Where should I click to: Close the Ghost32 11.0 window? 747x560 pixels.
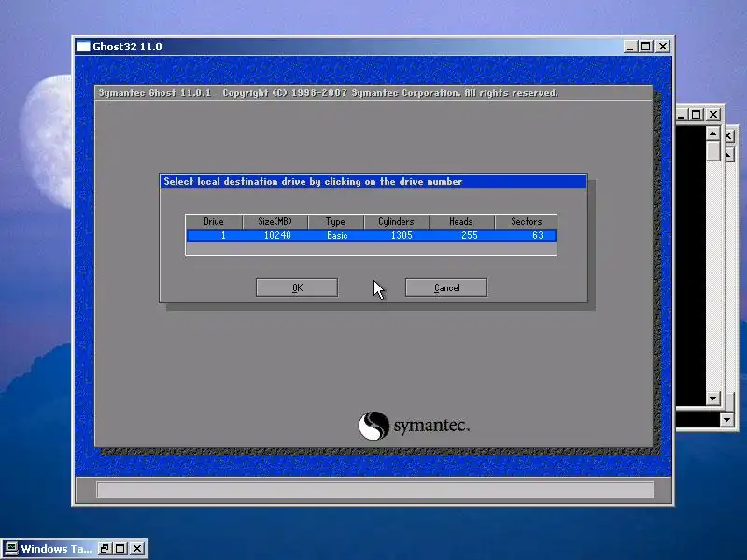click(663, 46)
